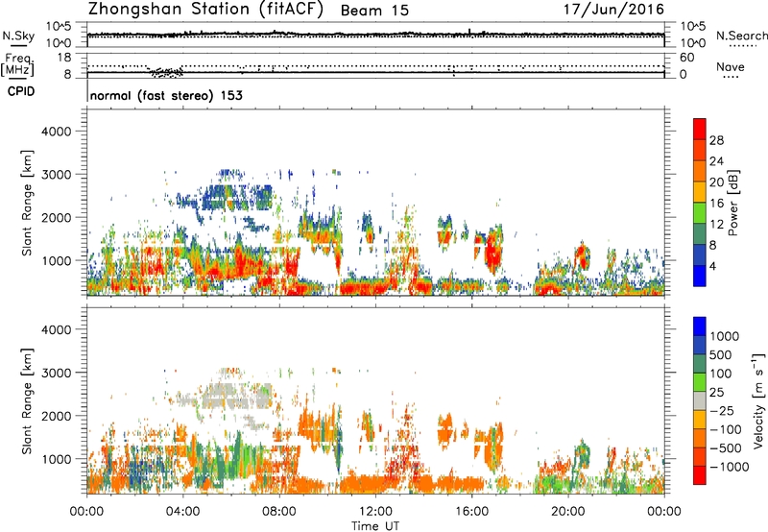Click the "08:00" time axis tick label

tap(279, 512)
